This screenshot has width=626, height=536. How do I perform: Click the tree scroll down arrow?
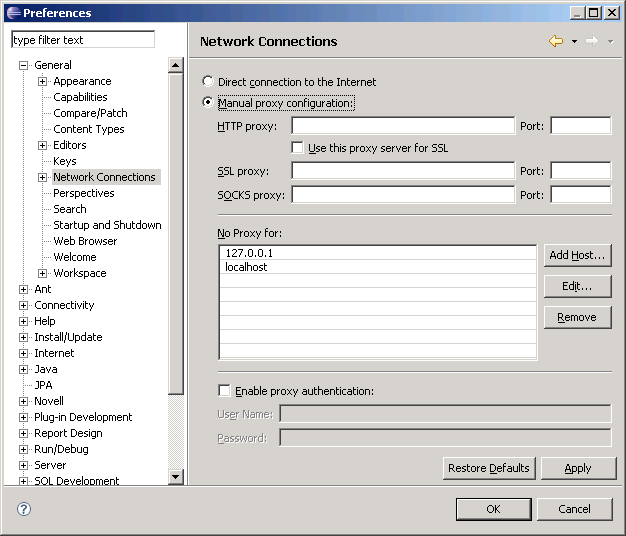point(176,476)
